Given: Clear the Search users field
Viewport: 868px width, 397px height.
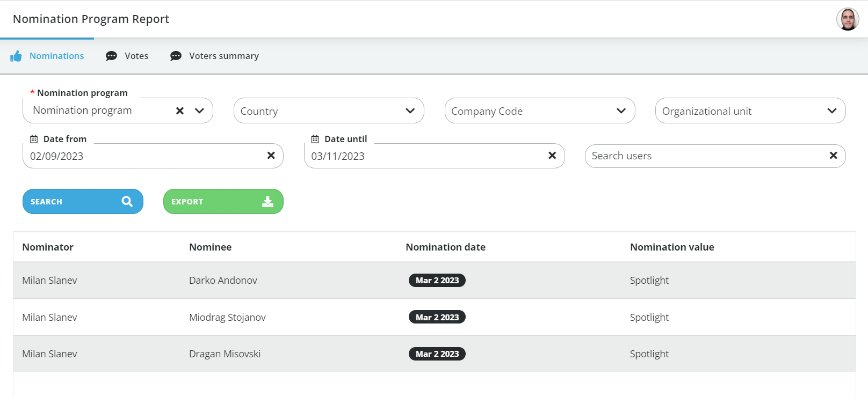Looking at the screenshot, I should 834,156.
